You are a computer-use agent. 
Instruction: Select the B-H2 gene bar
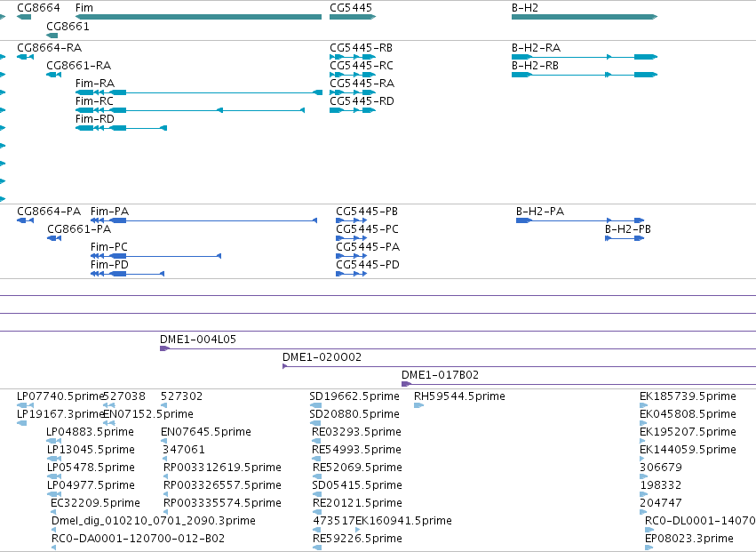click(x=585, y=17)
